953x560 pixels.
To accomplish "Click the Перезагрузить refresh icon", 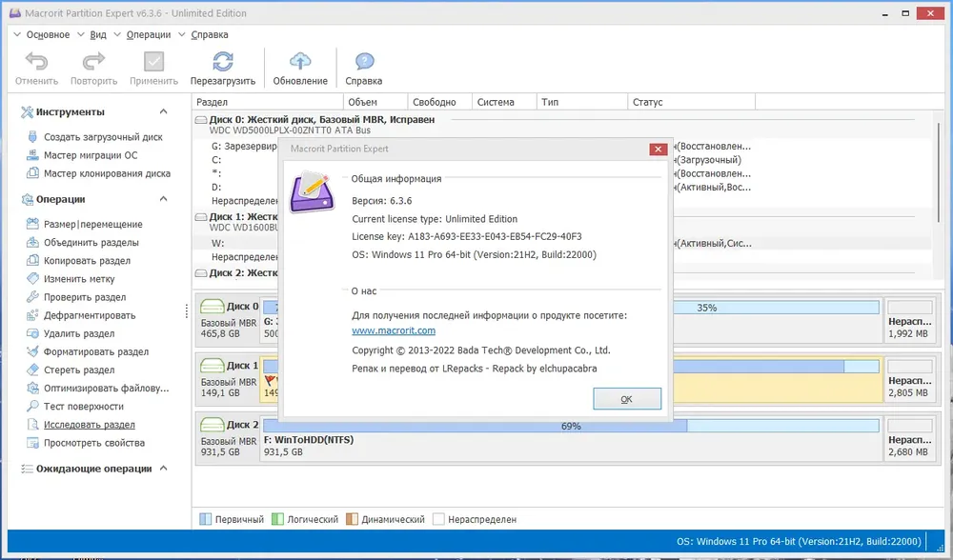I will click(222, 61).
